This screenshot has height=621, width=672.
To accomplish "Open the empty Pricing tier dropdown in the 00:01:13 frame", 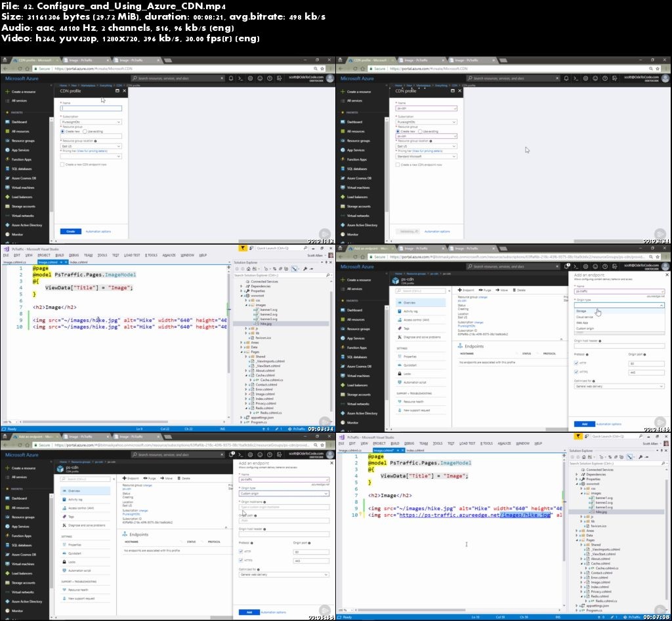I will point(91,156).
